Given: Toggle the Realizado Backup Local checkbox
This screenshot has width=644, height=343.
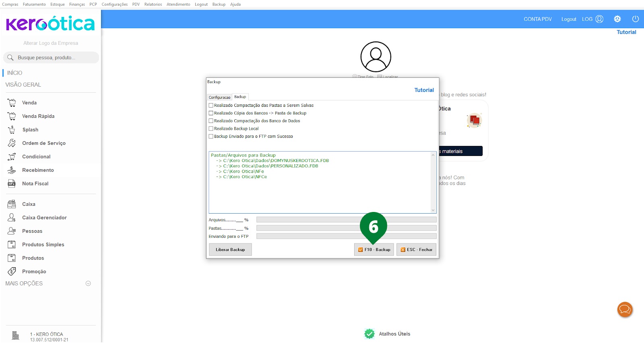Looking at the screenshot, I should tap(211, 129).
